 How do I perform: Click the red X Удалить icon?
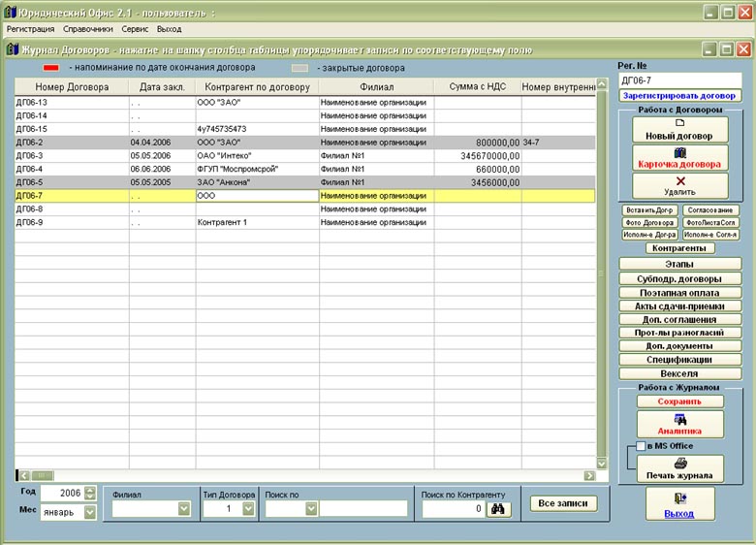pyautogui.click(x=678, y=180)
